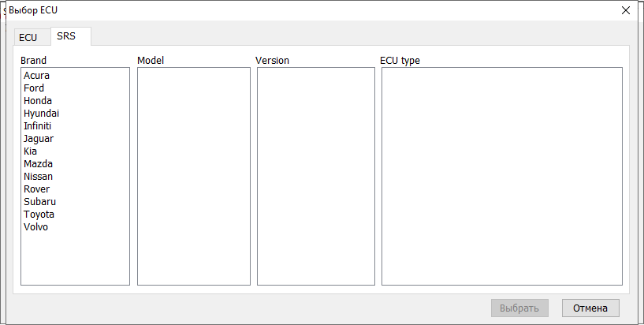Select Toyota brand entry

pos(39,215)
